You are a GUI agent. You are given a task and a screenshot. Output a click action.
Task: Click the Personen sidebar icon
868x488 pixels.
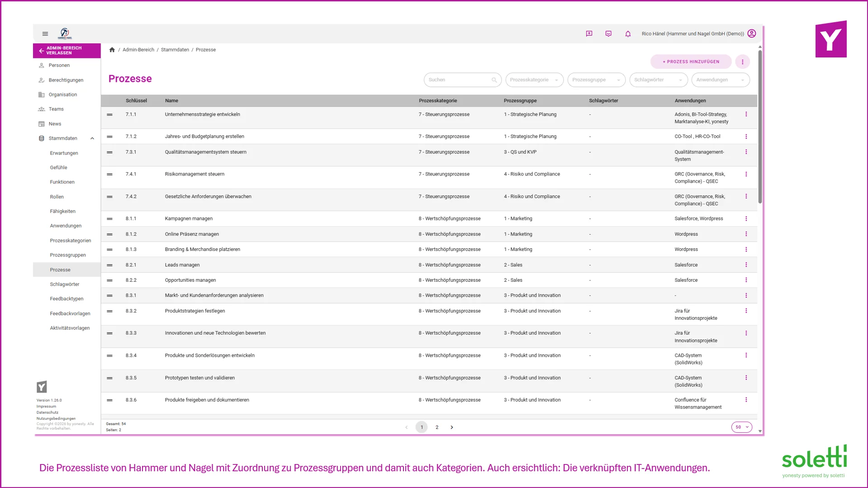point(42,66)
